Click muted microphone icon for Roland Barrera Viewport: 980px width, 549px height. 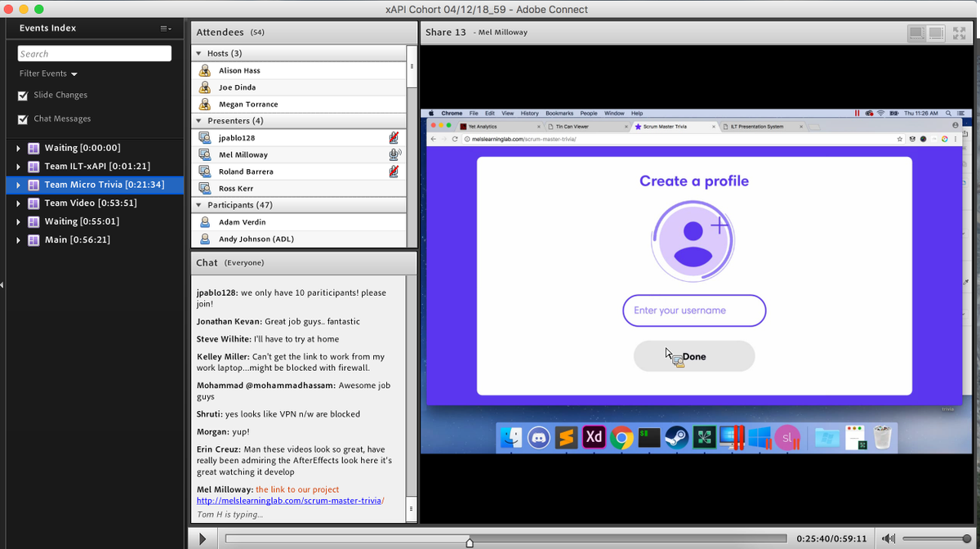[x=394, y=172]
